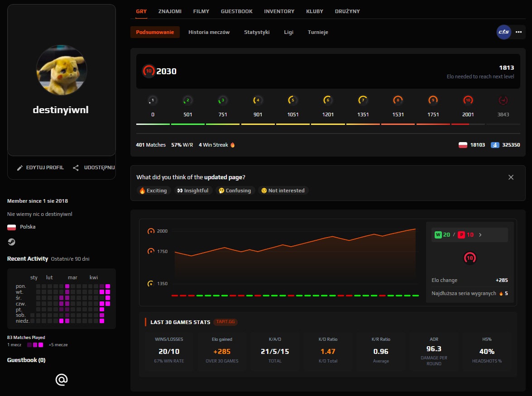Open the Historia meczów sub-tab
The width and height of the screenshot is (532, 396).
[x=209, y=32]
